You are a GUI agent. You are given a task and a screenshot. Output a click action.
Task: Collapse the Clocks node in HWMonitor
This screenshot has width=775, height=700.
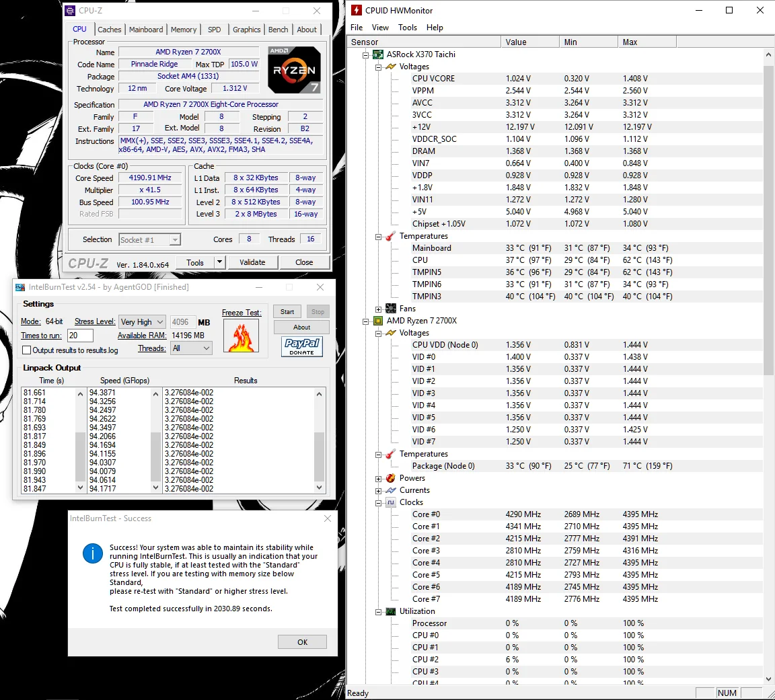pos(379,503)
